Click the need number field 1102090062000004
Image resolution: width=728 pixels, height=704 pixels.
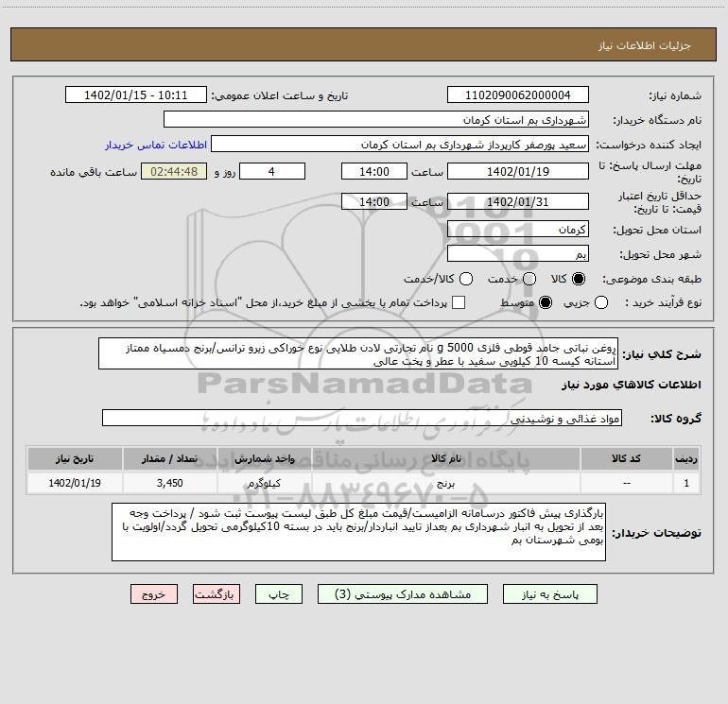click(x=518, y=95)
